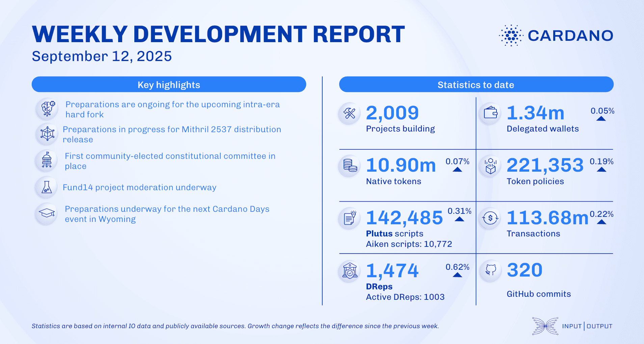Click the flask icon beside Fund14 highlight
Viewport: 644px width, 344px height.
click(47, 187)
